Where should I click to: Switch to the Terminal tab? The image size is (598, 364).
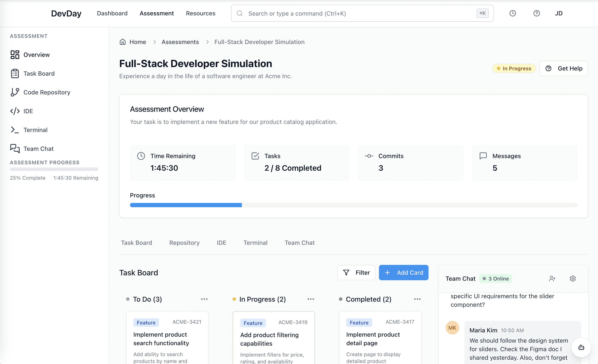tap(256, 243)
